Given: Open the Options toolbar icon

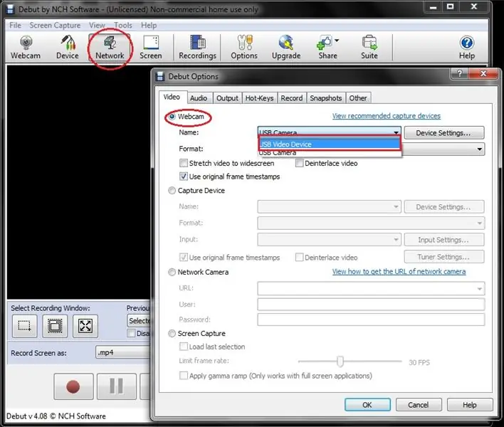Looking at the screenshot, I should pyautogui.click(x=244, y=48).
